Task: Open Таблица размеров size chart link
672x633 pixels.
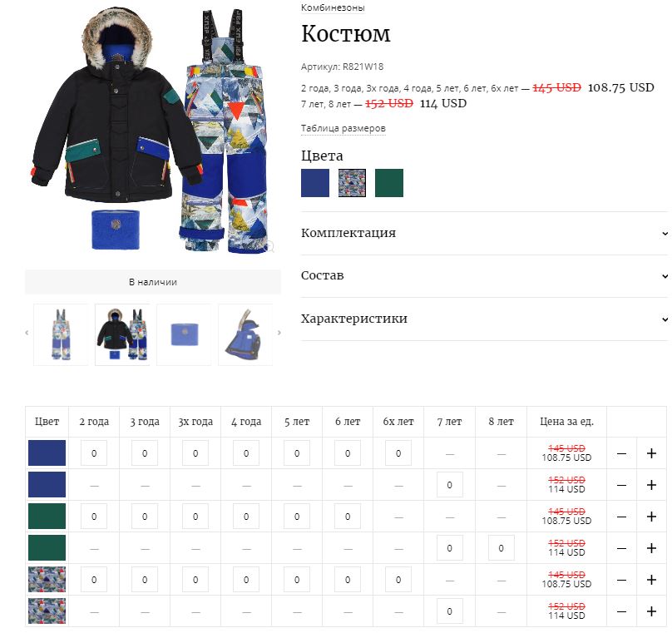Action: (343, 128)
